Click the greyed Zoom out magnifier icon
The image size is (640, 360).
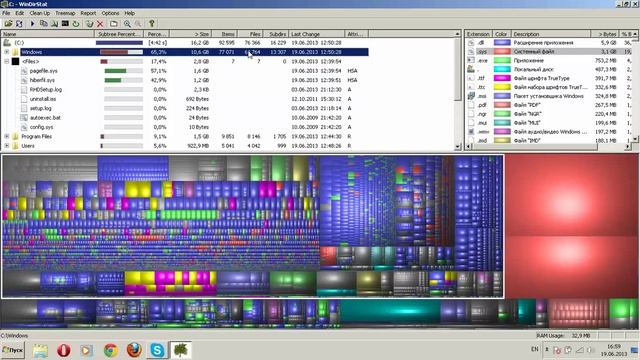138,24
